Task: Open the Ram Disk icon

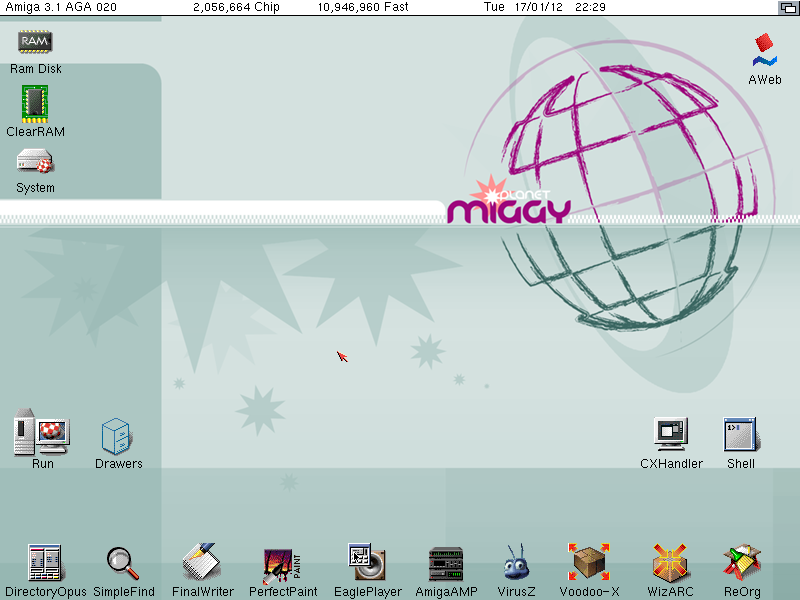Action: pos(35,42)
